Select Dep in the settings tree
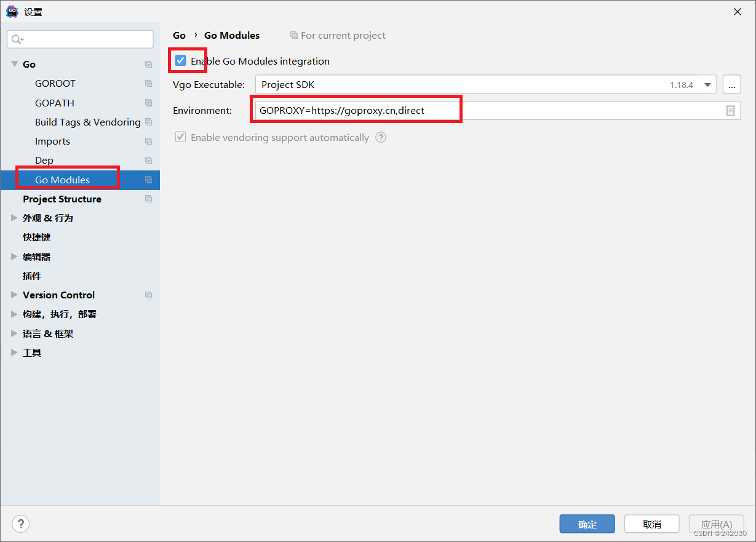The image size is (756, 542). pos(44,160)
